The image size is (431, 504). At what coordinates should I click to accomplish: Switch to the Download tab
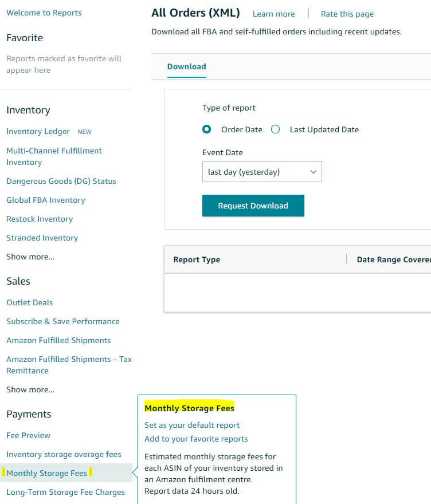186,66
